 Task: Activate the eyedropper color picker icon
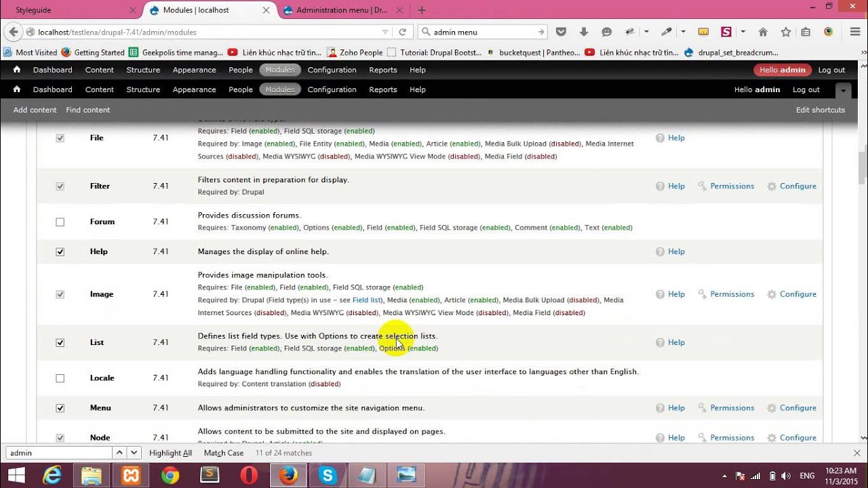point(667,32)
